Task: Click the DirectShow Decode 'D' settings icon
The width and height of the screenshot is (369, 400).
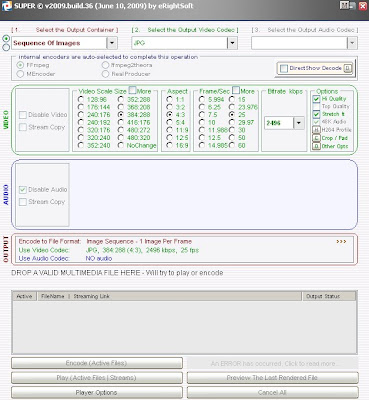Action: [348, 68]
